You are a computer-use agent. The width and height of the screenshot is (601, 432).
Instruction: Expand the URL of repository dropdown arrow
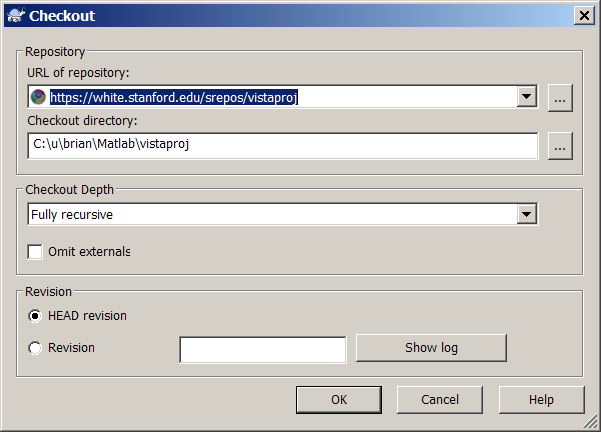point(528,97)
